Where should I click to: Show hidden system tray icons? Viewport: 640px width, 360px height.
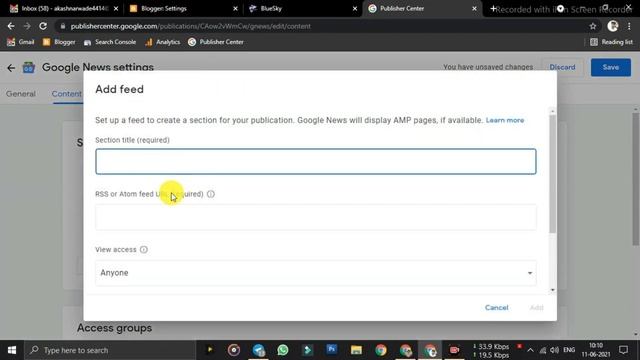point(530,350)
